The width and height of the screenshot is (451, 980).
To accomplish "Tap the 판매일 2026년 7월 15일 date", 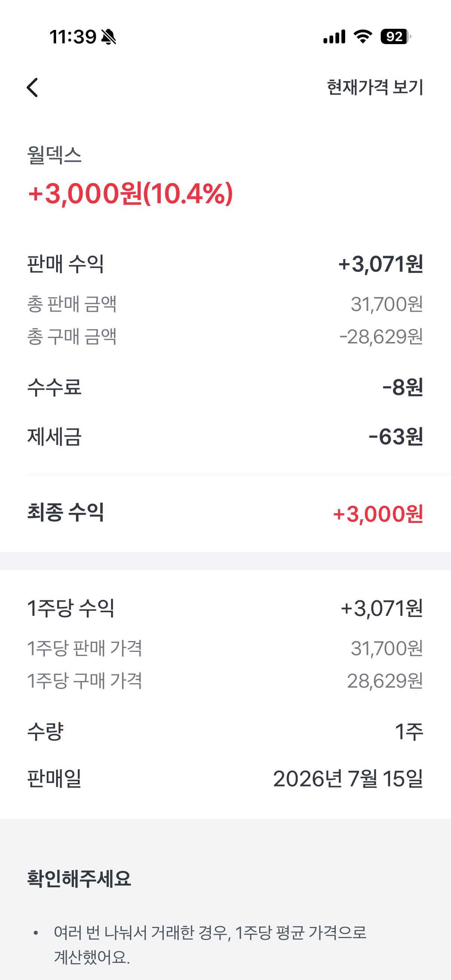I will pos(348,779).
